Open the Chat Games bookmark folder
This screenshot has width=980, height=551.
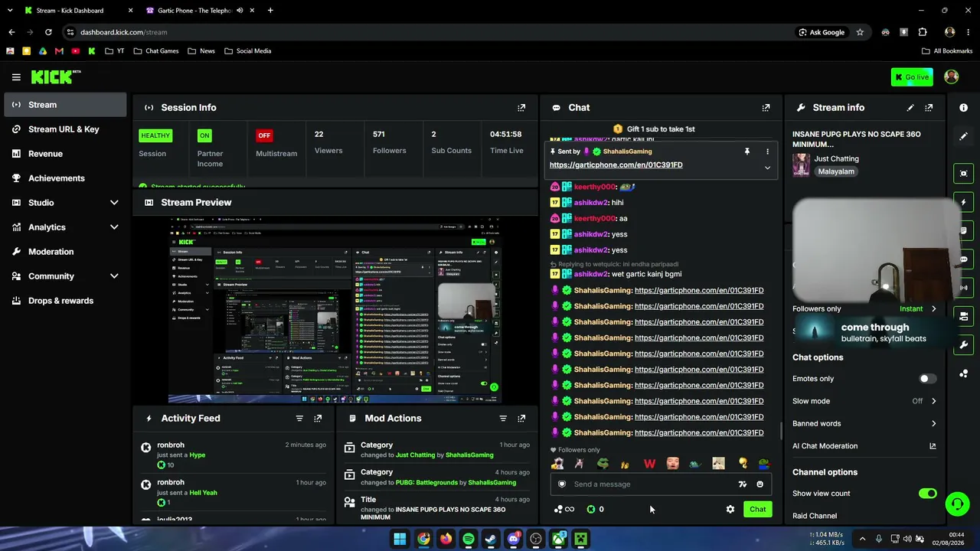(x=156, y=51)
